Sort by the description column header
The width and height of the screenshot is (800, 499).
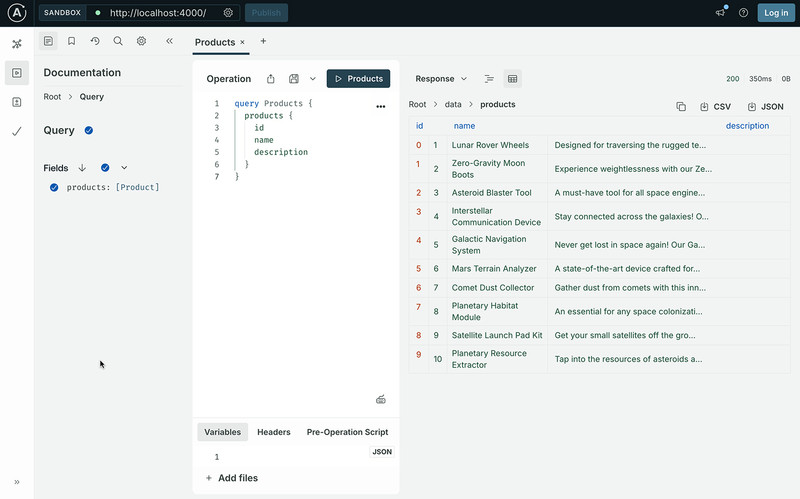[x=747, y=126]
